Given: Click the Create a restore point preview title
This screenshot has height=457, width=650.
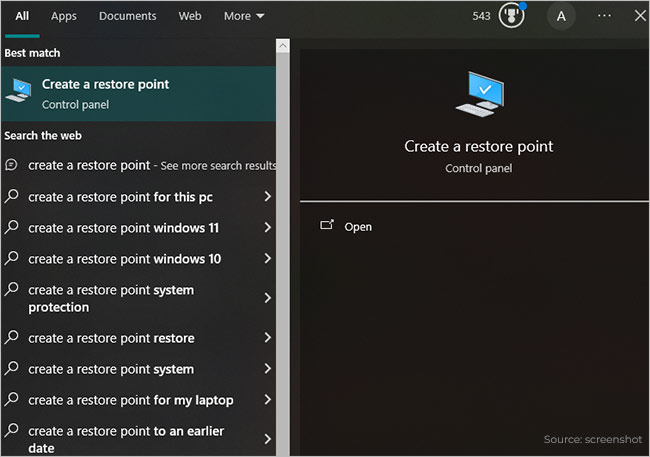Looking at the screenshot, I should pyautogui.click(x=479, y=146).
